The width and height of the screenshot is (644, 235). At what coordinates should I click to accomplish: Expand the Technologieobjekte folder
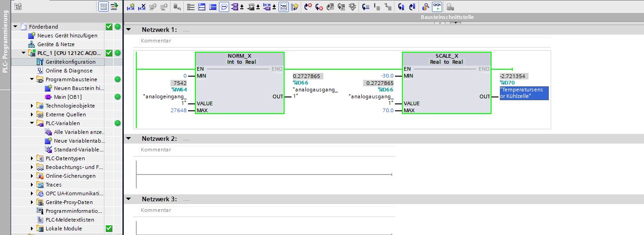(31, 106)
